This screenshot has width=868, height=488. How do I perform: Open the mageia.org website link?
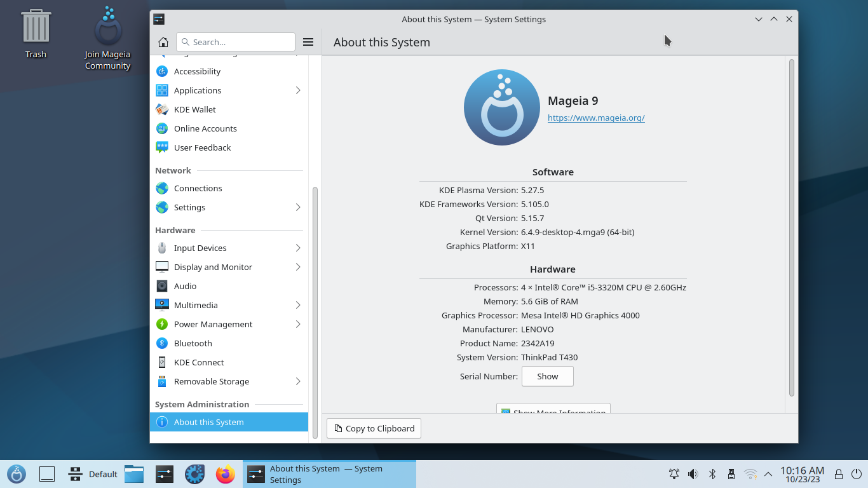point(596,118)
